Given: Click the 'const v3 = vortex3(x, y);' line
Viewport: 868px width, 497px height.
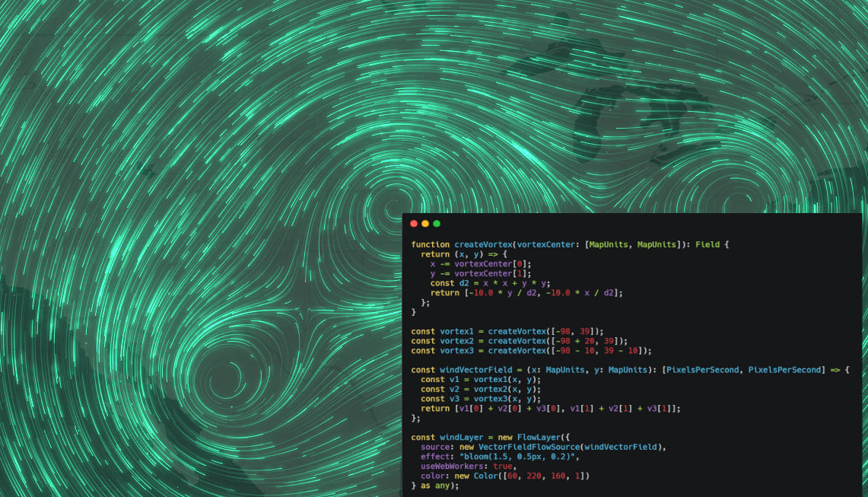Looking at the screenshot, I should coord(481,399).
